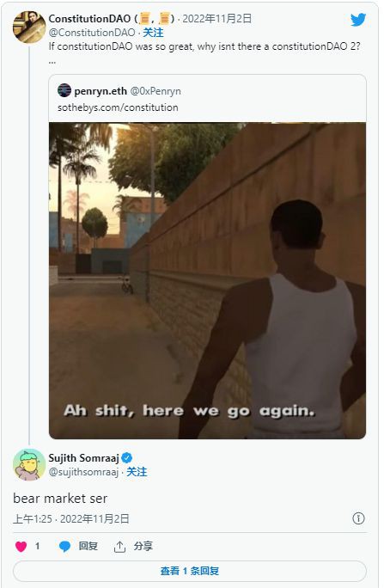384x588 pixels.
Task: Click penryn.eth small avatar
Action: [64, 90]
